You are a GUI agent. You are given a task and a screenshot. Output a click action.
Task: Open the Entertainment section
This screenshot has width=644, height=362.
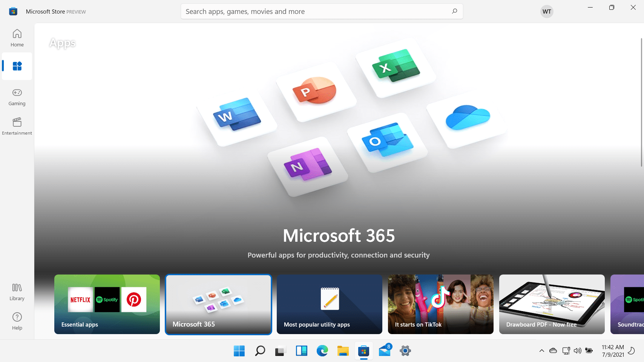(x=17, y=126)
